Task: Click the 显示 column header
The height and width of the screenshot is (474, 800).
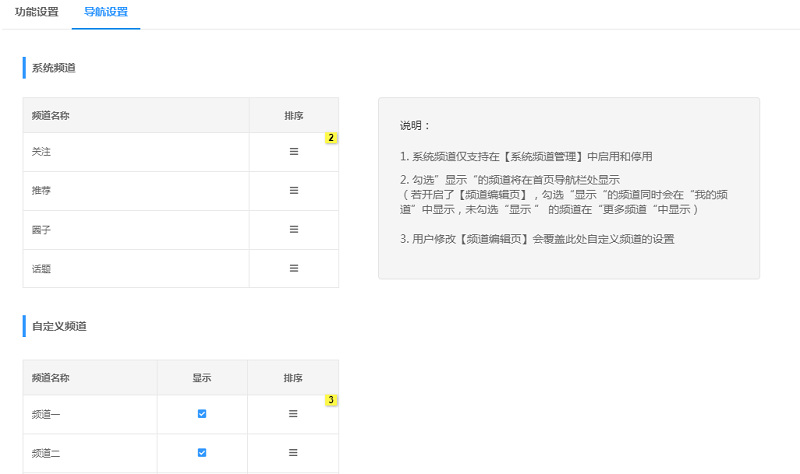Action: (202, 378)
